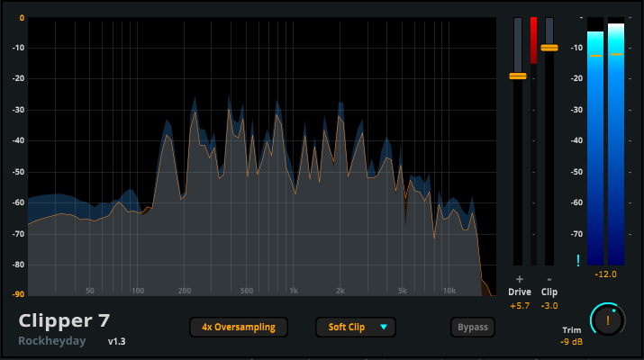
Task: Click the 100 frequency label on spectrum
Action: 138,291
